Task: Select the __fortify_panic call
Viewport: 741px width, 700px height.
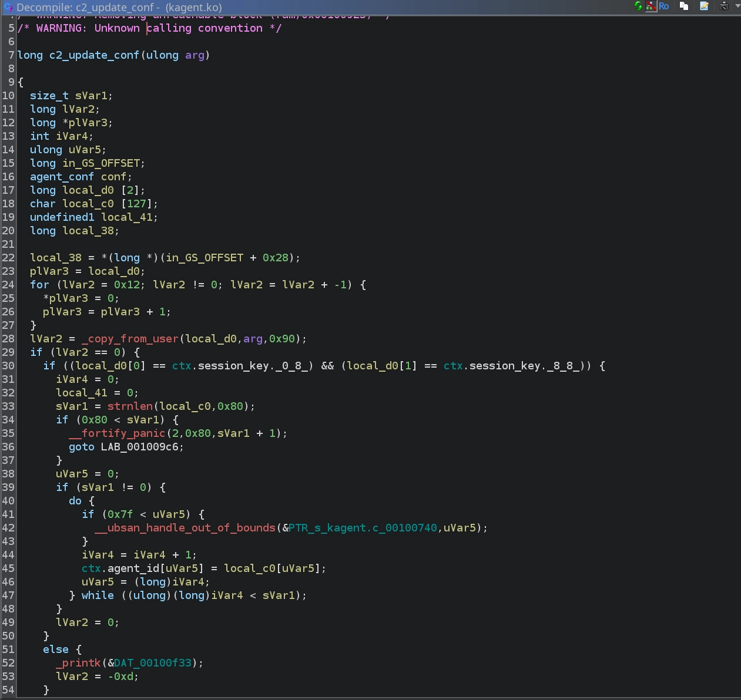Action: 117,433
